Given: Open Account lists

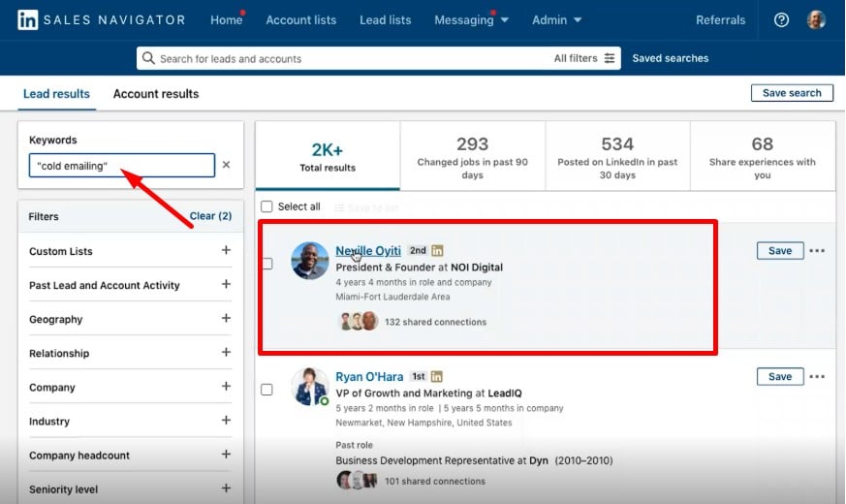Looking at the screenshot, I should [x=301, y=20].
